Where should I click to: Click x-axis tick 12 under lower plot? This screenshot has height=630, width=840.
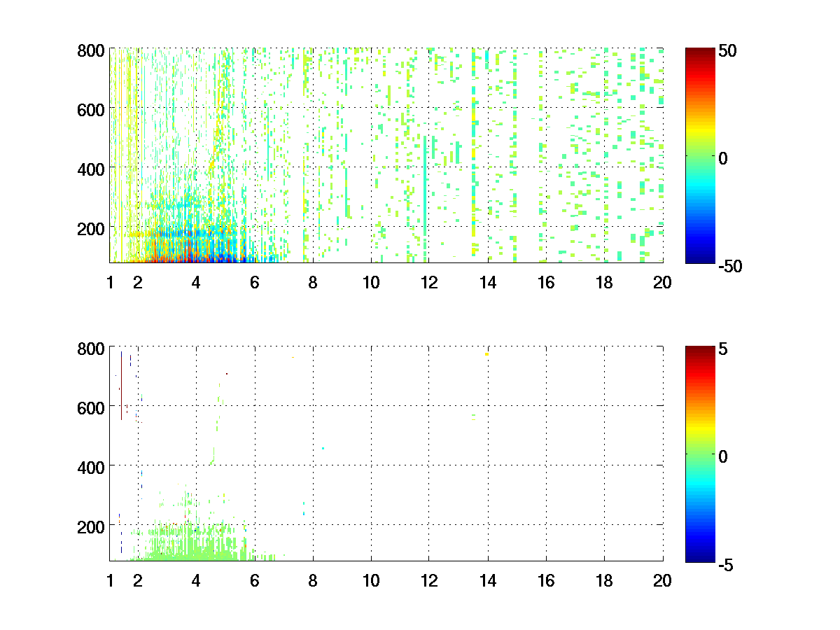[429, 580]
